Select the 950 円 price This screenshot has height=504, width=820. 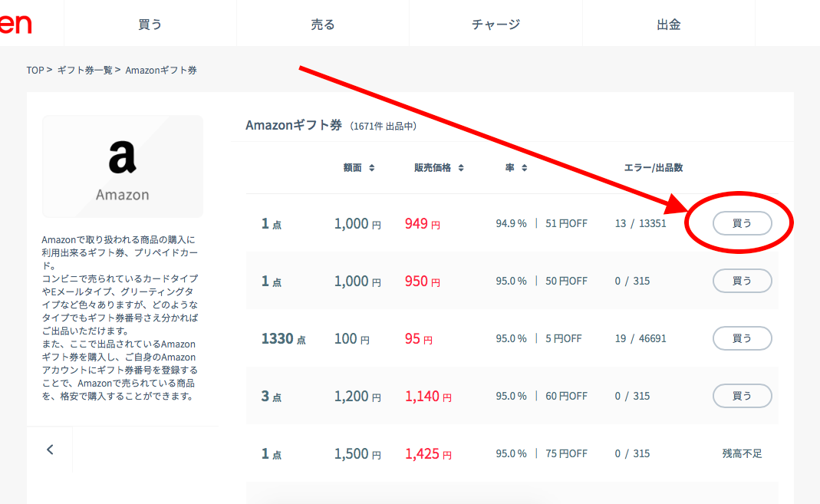tap(423, 282)
